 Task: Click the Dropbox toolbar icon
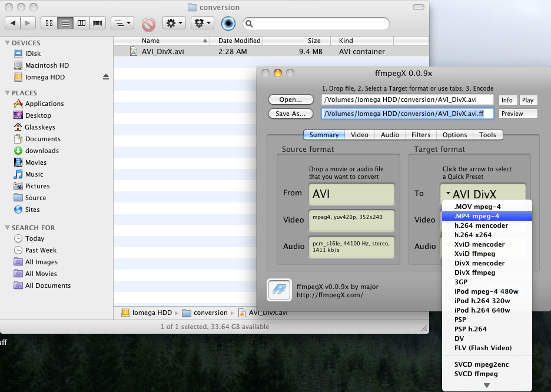pyautogui.click(x=202, y=24)
